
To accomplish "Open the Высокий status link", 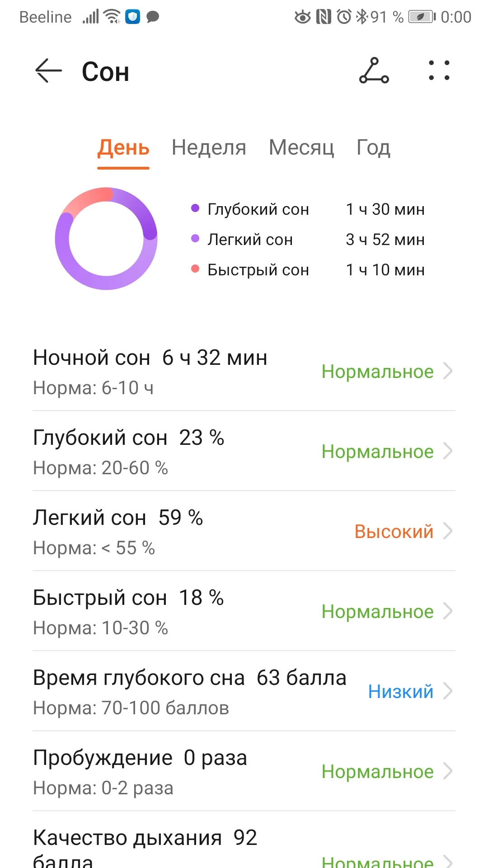I will [x=394, y=531].
